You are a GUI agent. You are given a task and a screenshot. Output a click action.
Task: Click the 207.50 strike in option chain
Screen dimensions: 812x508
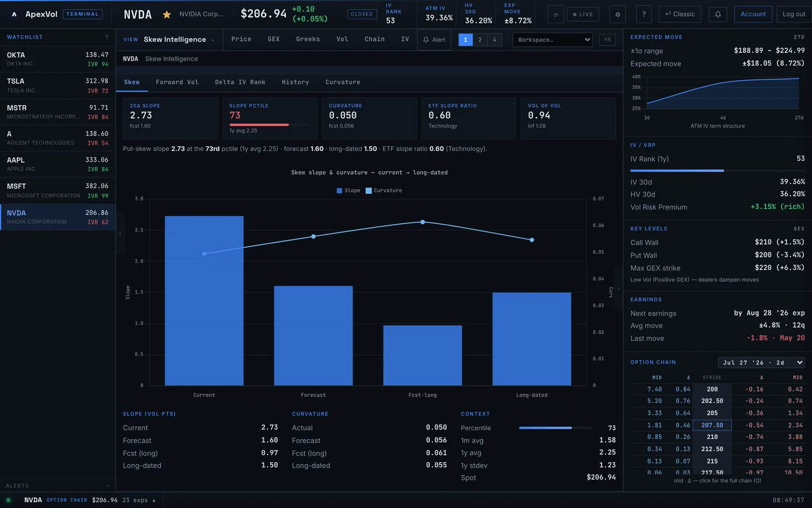point(712,425)
